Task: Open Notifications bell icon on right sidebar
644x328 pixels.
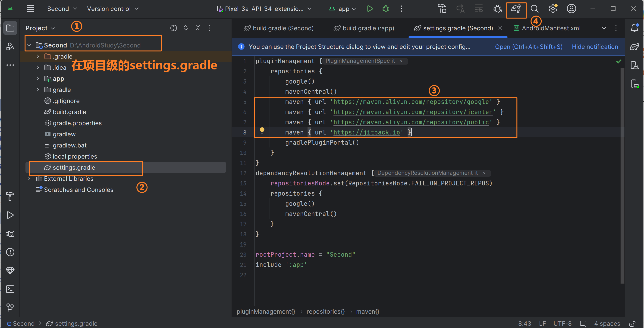Action: (634, 28)
